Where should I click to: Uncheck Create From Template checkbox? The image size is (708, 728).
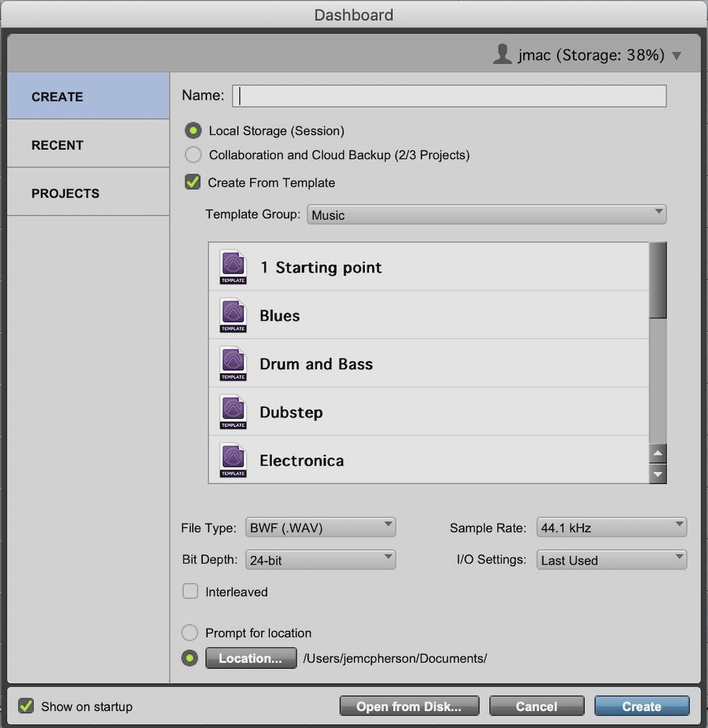tap(194, 183)
